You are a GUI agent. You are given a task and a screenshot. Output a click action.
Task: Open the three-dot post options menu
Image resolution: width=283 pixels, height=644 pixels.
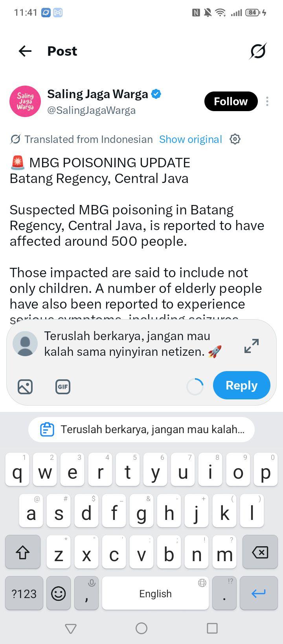pyautogui.click(x=267, y=101)
